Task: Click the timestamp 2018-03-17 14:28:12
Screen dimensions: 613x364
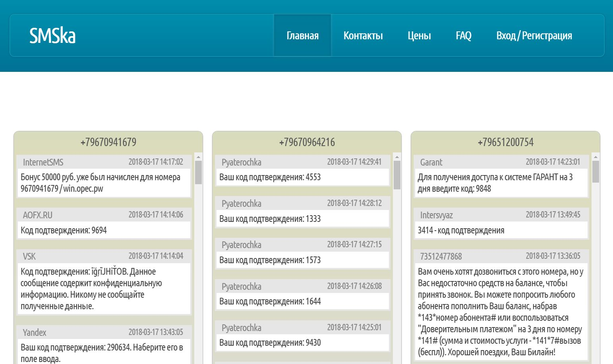Action: 354,203
